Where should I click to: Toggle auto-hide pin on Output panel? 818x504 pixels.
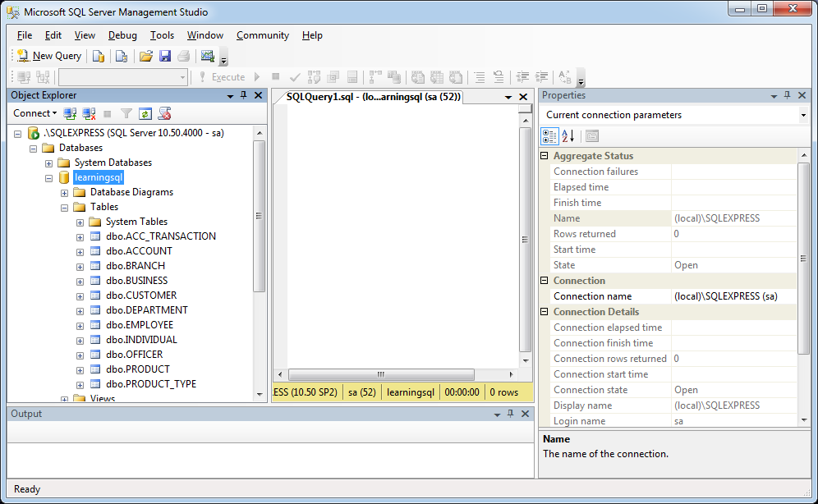pyautogui.click(x=510, y=414)
